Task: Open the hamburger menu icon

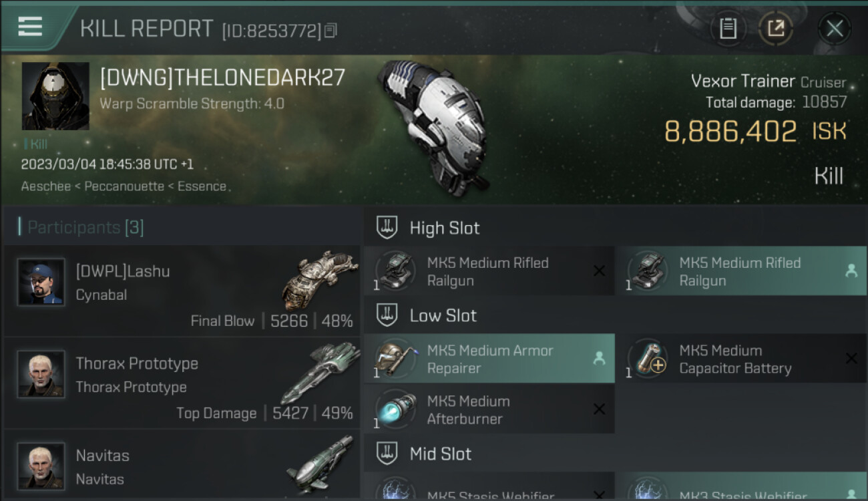Action: point(30,27)
